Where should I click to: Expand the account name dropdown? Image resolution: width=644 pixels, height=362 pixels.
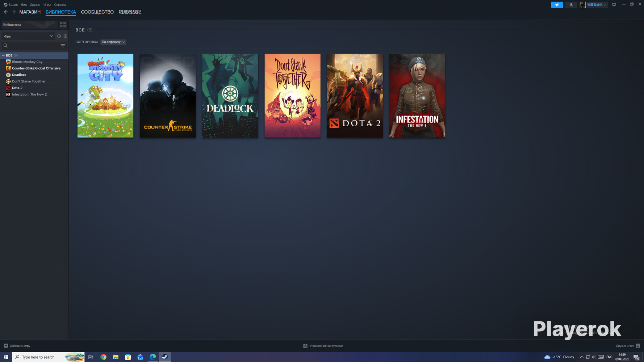[x=597, y=5]
